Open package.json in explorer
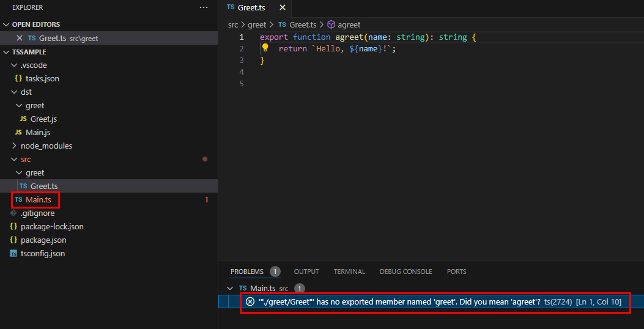Viewport: 644px width, 329px height. [43, 240]
